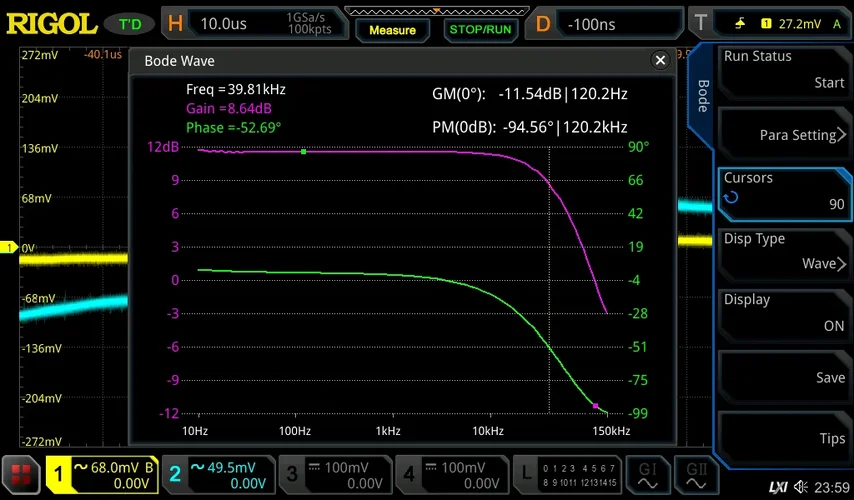Expand the Disp Type Wave submenu
Screen dimensions: 854x500
click(x=783, y=253)
